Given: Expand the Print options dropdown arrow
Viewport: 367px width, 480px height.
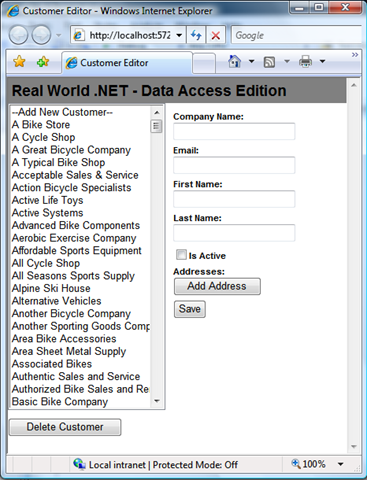Looking at the screenshot, I should 322,61.
